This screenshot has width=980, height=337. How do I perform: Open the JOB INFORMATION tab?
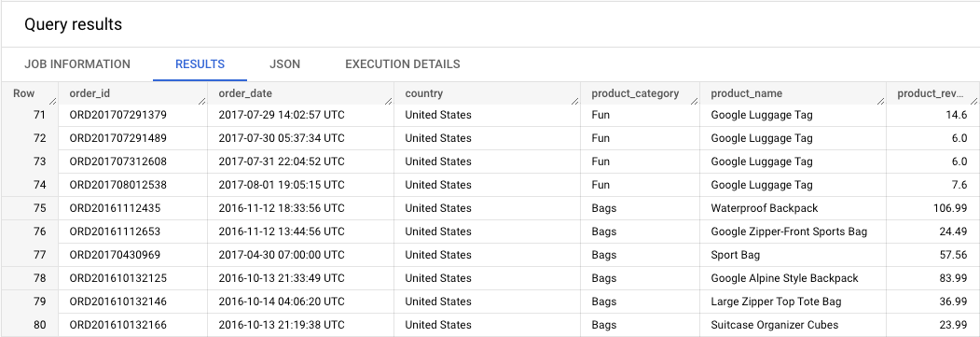point(77,63)
